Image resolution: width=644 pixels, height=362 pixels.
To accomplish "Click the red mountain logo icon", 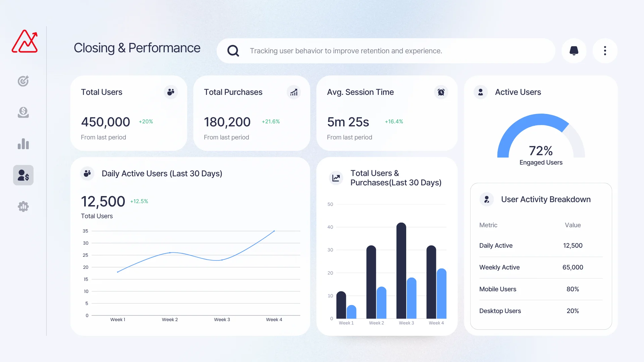I will (x=24, y=42).
